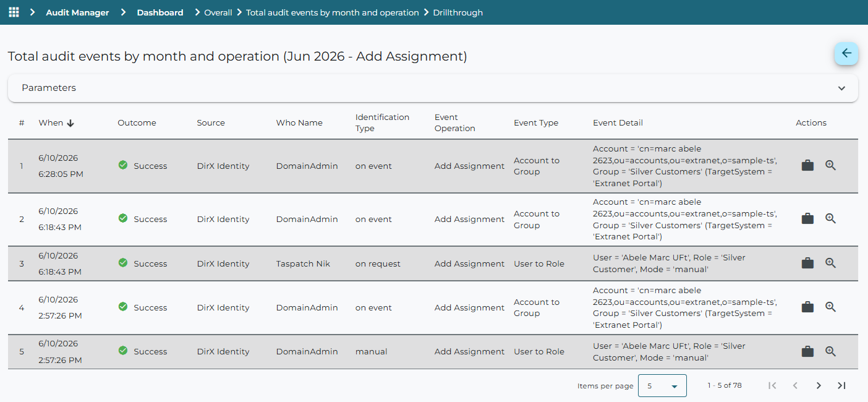Viewport: 868px width, 402px height.
Task: Open briefcase action for row 1
Action: click(807, 166)
